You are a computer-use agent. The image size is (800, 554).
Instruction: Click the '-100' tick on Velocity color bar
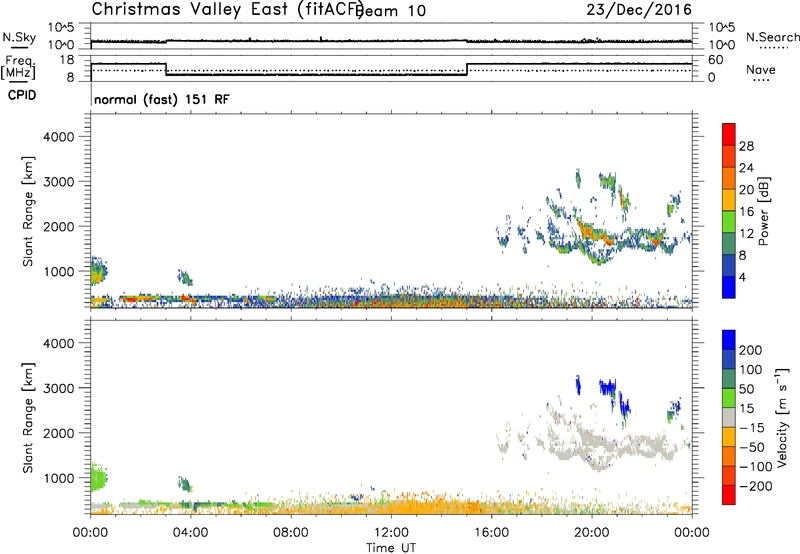pos(756,467)
